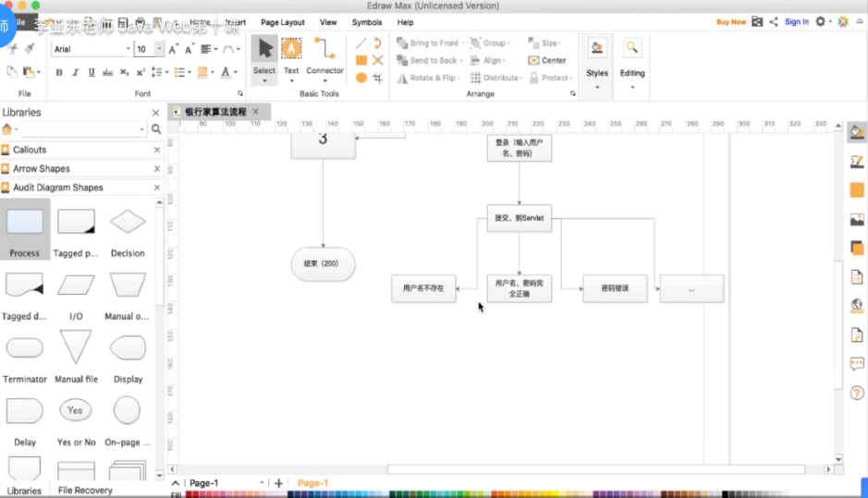Open the Page Layout ribbon tab
Image resolution: width=868 pixels, height=498 pixels.
pos(282,22)
